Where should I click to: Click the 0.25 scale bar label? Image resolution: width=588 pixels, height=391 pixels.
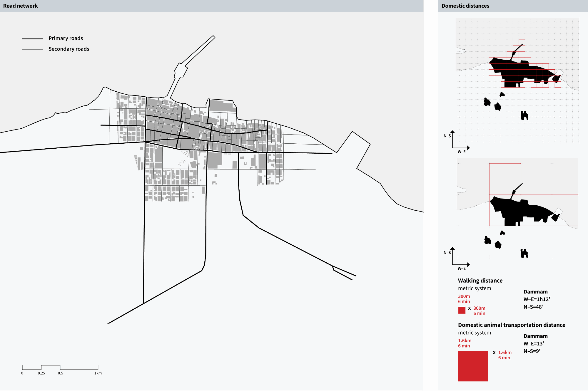tap(41, 373)
